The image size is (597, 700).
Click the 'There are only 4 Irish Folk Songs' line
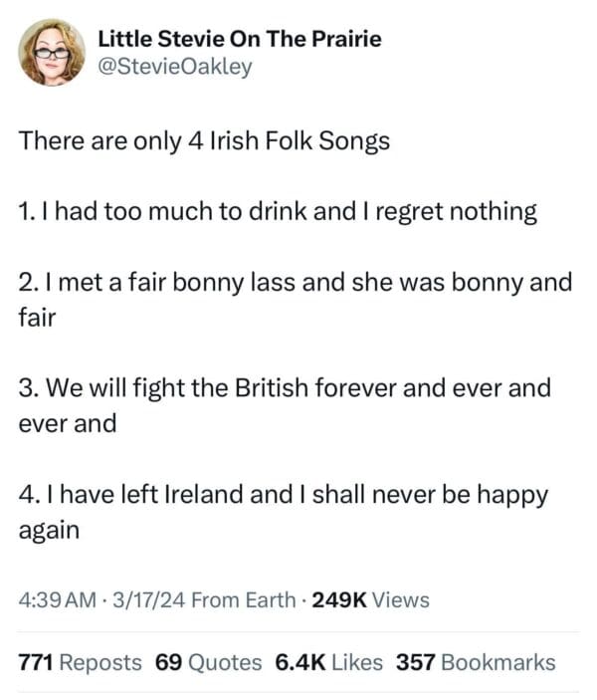(204, 140)
